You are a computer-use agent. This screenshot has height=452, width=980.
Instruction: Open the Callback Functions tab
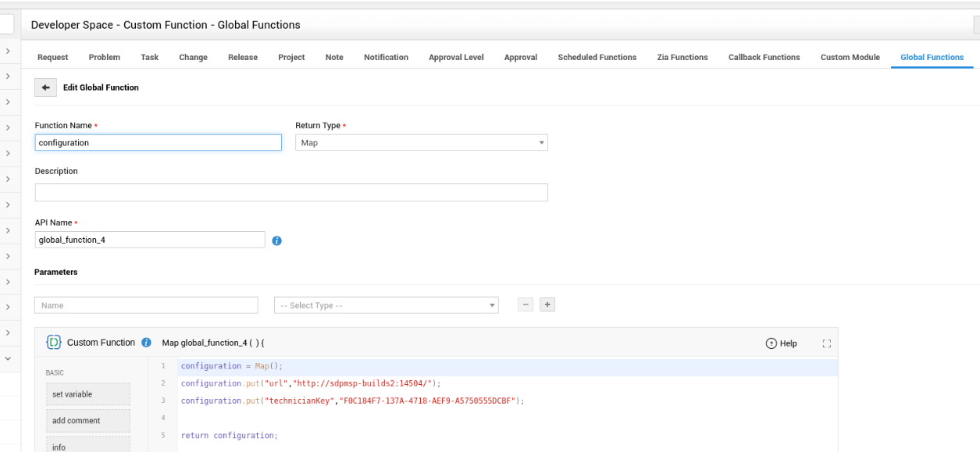pos(764,57)
